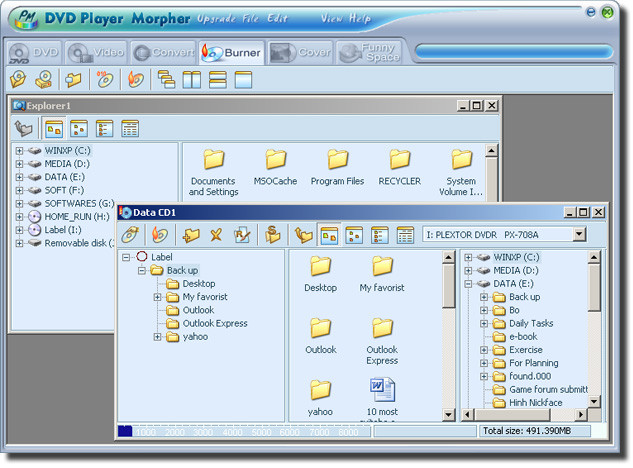Select large icons view in Data CD1 window

[329, 235]
